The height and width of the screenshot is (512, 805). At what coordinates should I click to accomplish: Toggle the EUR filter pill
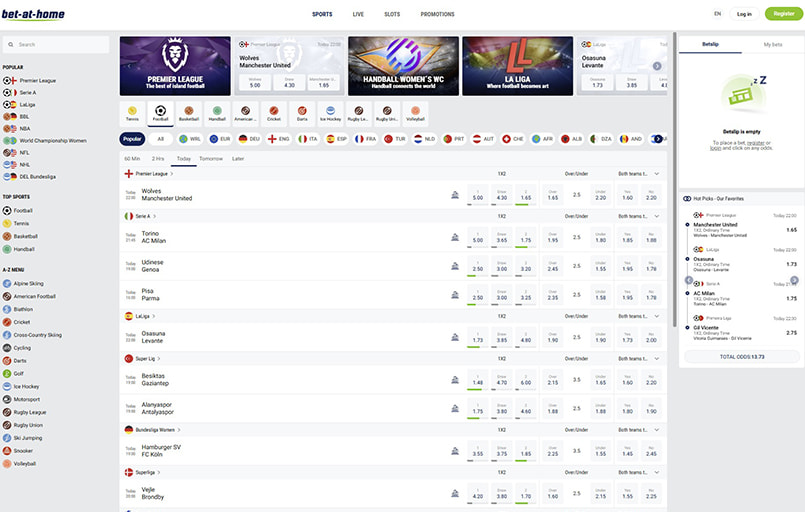pos(220,139)
